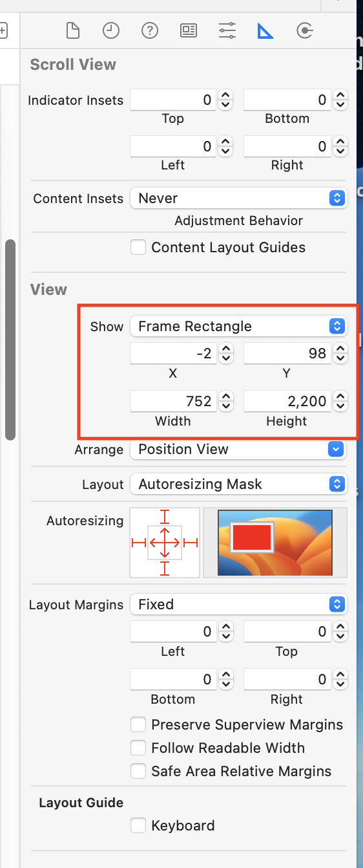Enable the Content Layout Guides checkbox
The image size is (363, 868).
138,247
